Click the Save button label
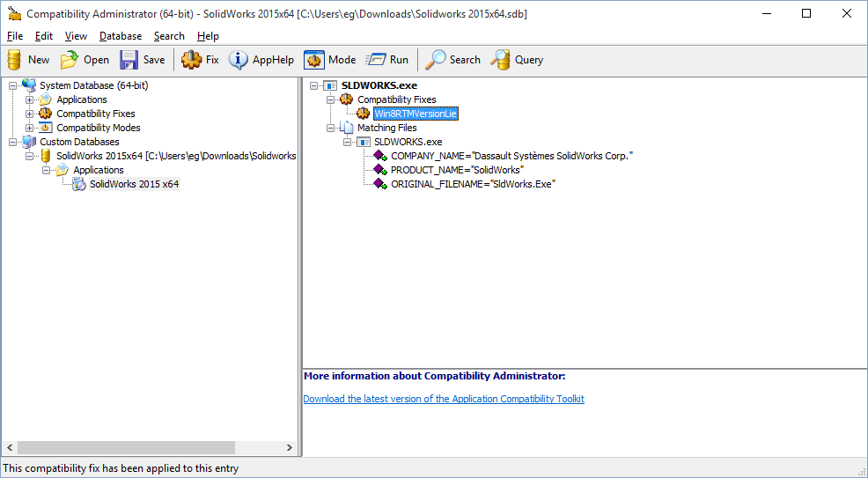The height and width of the screenshot is (478, 868). point(154,60)
